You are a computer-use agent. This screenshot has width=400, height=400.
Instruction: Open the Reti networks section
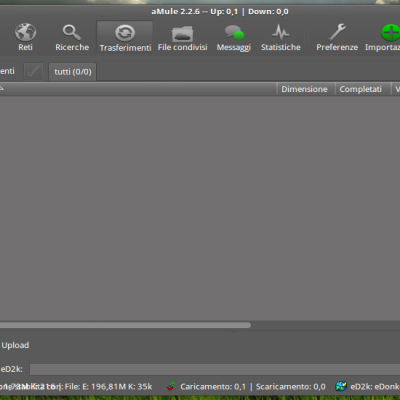pos(25,37)
